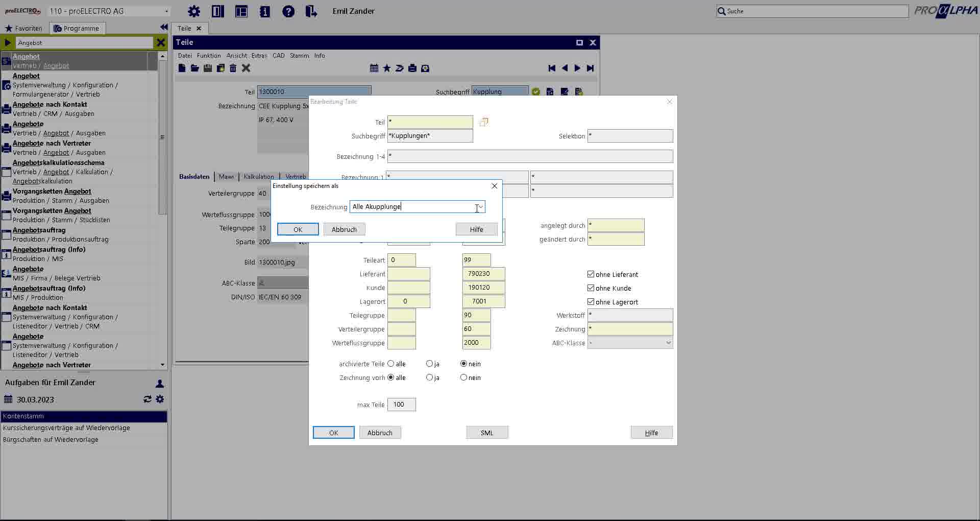Click the printer icon in the Teile toolbar
Image resolution: width=980 pixels, height=521 pixels.
click(412, 68)
